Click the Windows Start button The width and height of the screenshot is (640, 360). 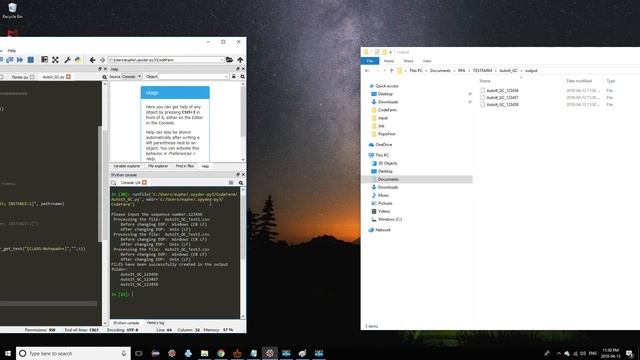point(8,353)
